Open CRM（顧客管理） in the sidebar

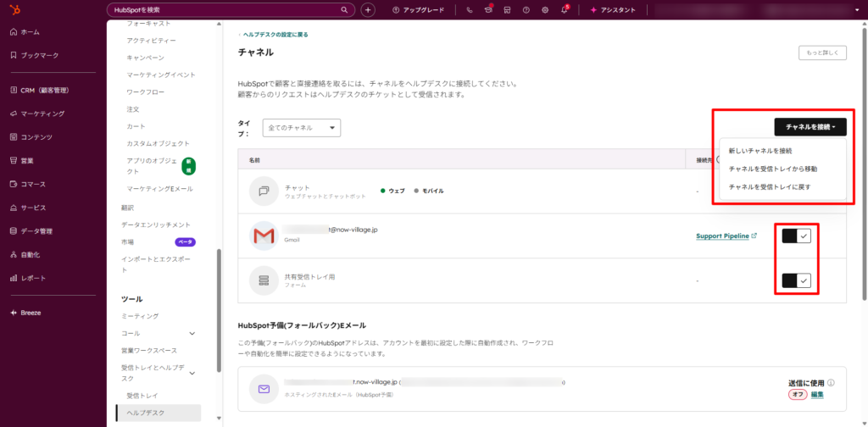tap(39, 90)
